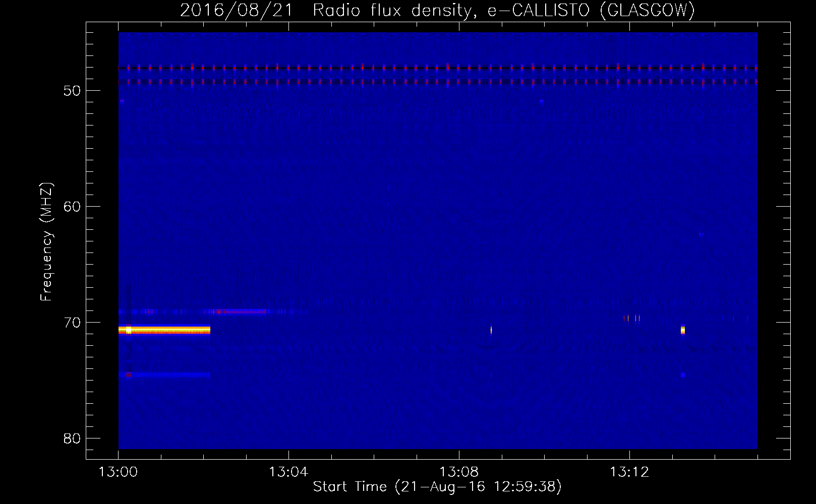The image size is (816, 504).
Task: Click the small bright burst after 13:13 near 70 MHz
Action: pyautogui.click(x=683, y=330)
